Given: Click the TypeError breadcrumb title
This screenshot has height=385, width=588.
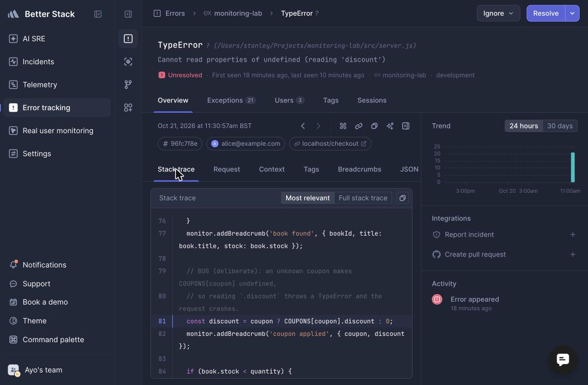Looking at the screenshot, I should 297,13.
